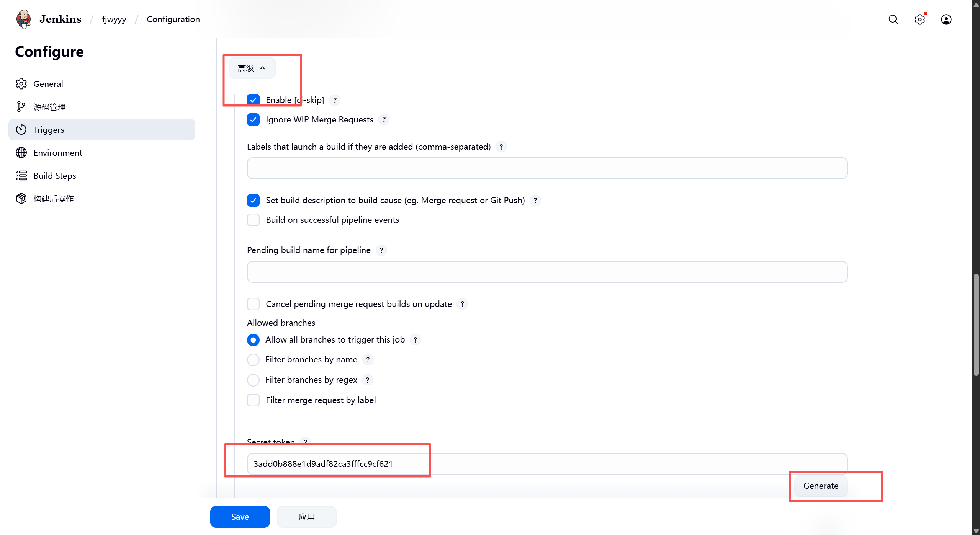The width and height of the screenshot is (980, 535).
Task: Open Manage Jenkins gear icon in header
Action: 919,20
